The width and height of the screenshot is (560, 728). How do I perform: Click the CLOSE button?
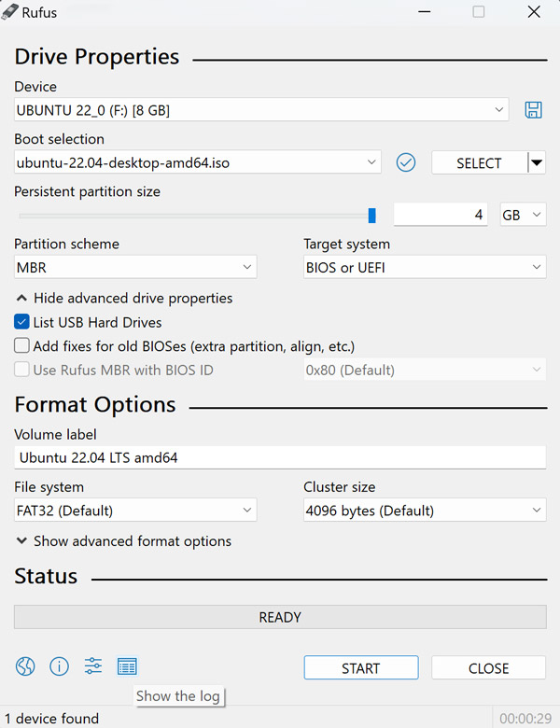pyautogui.click(x=488, y=668)
